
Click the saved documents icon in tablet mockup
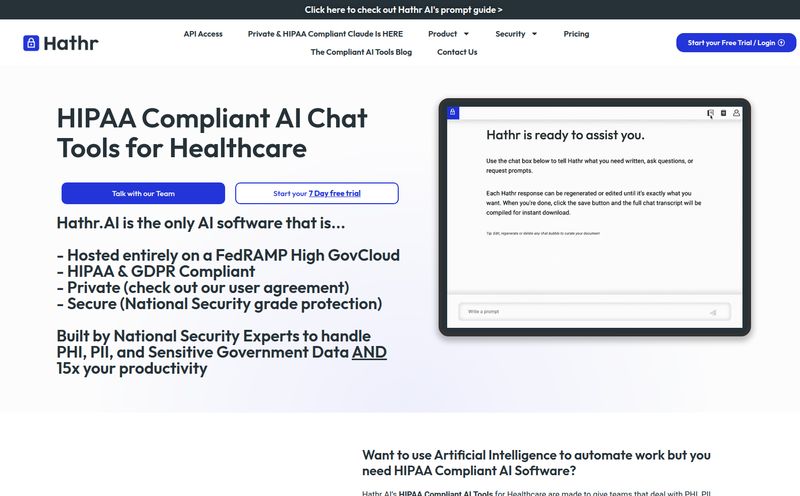coord(723,113)
